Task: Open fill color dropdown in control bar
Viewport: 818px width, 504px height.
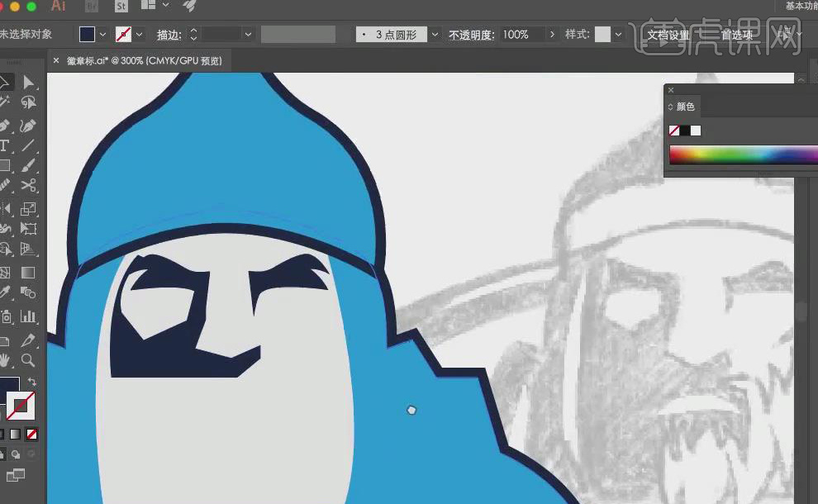Action: (x=102, y=35)
